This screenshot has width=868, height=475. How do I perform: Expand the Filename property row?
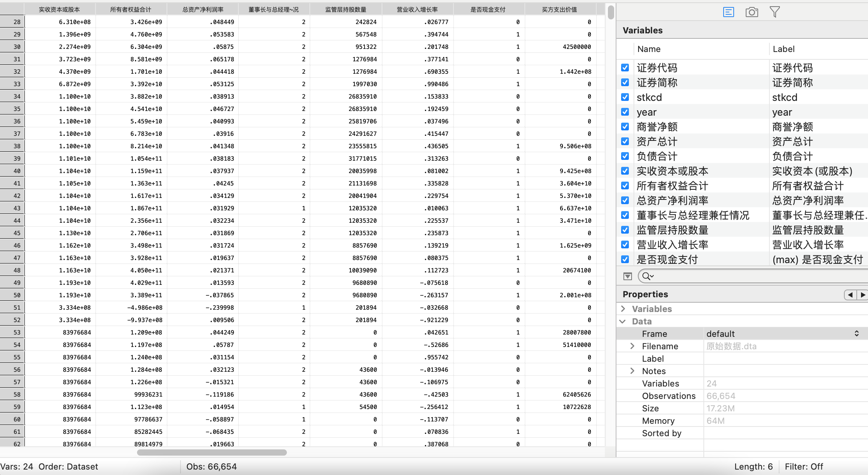[632, 346]
